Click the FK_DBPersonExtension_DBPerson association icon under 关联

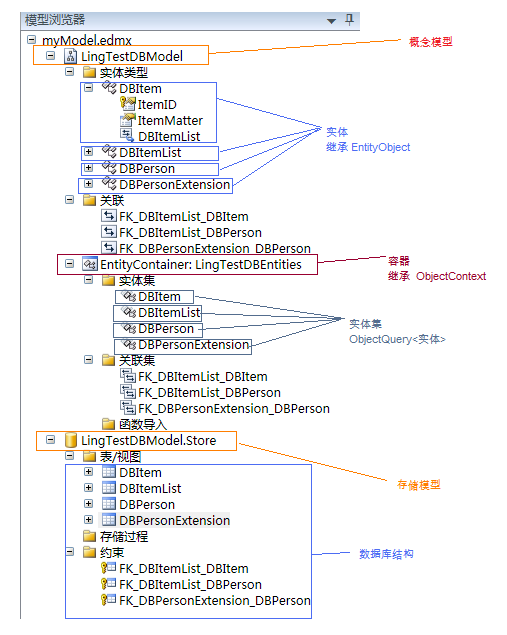pyautogui.click(x=108, y=248)
